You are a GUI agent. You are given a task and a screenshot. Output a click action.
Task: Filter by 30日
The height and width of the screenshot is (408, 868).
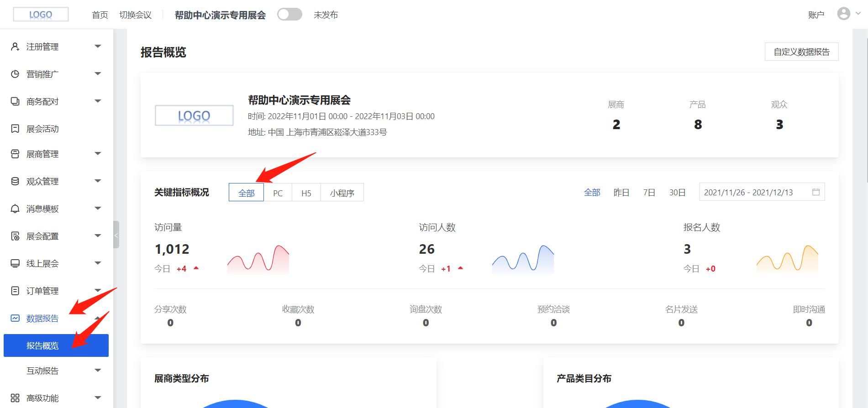(x=677, y=193)
